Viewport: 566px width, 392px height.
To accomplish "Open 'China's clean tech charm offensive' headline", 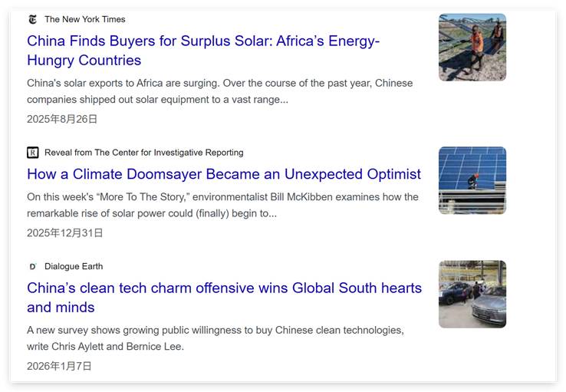I will (x=224, y=298).
